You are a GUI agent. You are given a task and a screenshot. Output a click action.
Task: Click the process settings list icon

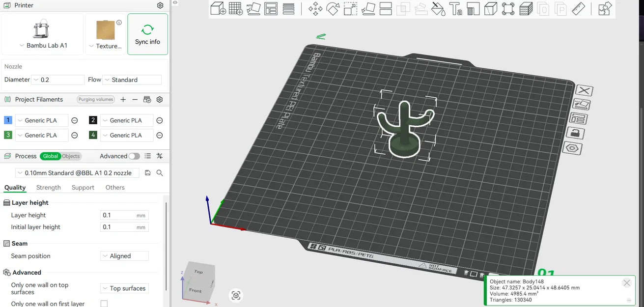click(148, 156)
